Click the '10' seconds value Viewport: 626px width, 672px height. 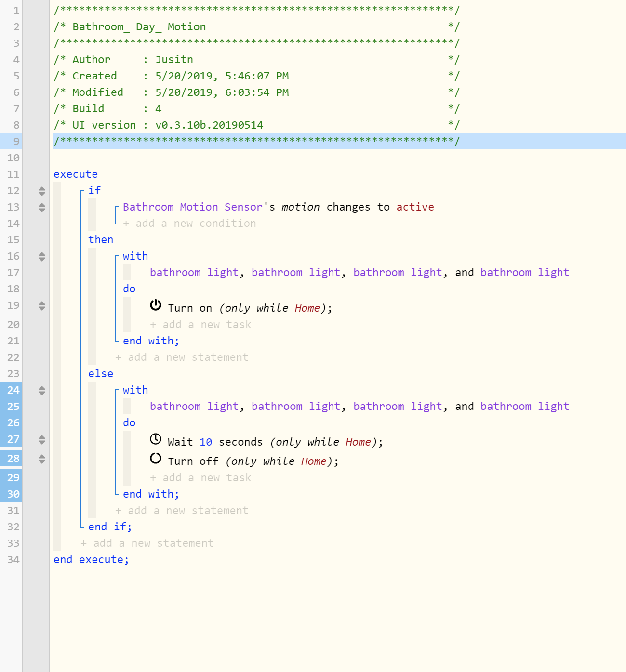point(206,442)
